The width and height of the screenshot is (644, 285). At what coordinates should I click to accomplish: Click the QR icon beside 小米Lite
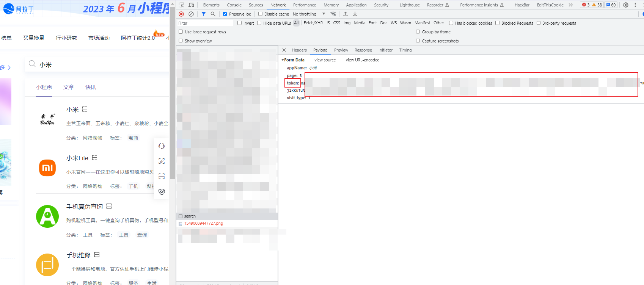(95, 158)
